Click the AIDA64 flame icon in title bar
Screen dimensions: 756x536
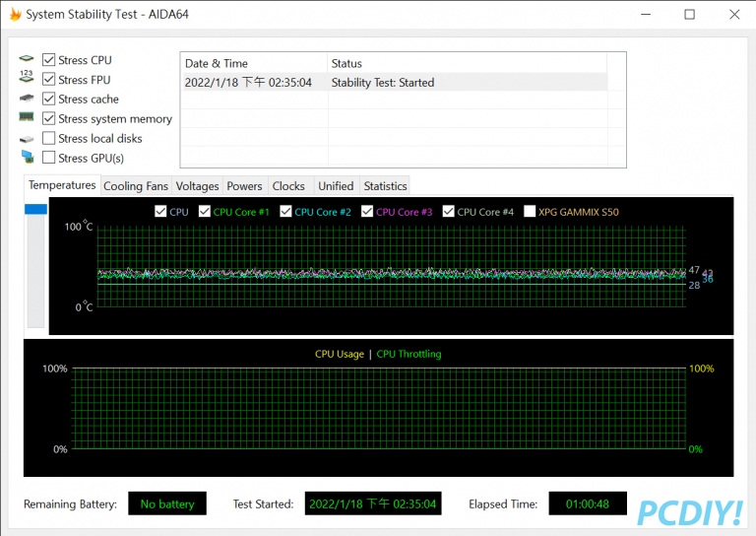point(16,15)
